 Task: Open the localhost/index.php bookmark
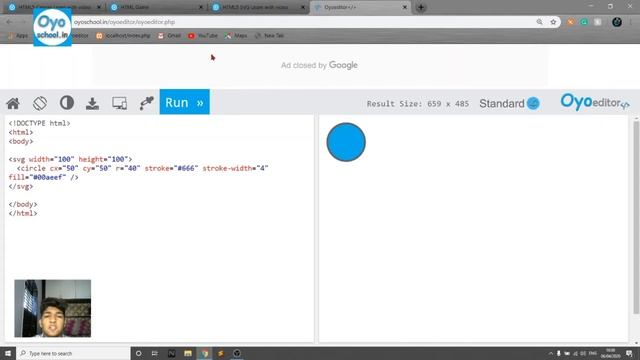tap(123, 36)
